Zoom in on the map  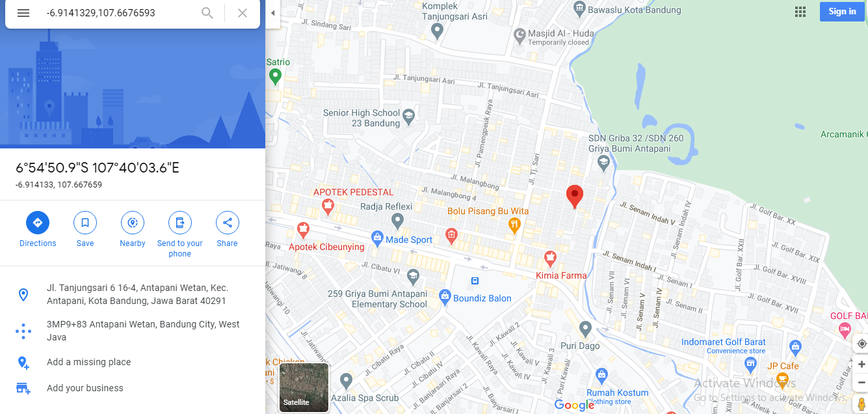[x=861, y=364]
